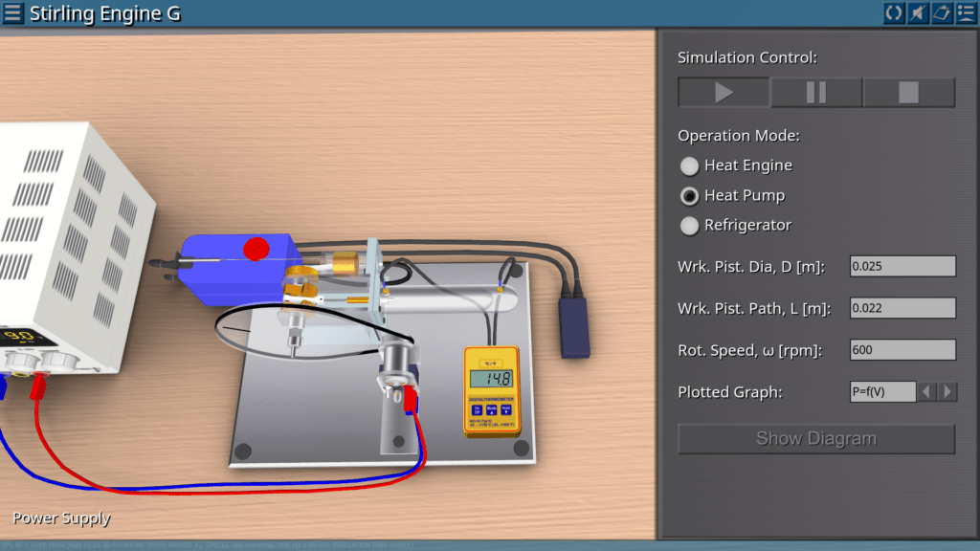Image resolution: width=980 pixels, height=551 pixels.
Task: Stop the simulation
Action: point(908,92)
